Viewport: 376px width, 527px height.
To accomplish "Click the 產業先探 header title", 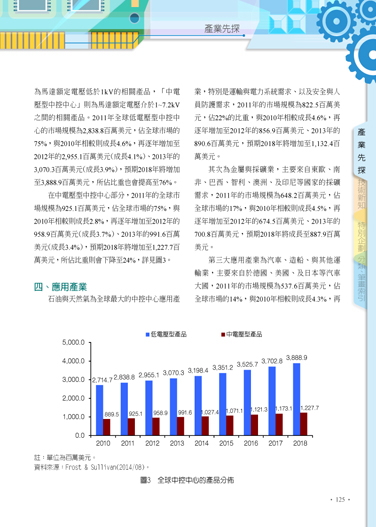I will [222, 29].
